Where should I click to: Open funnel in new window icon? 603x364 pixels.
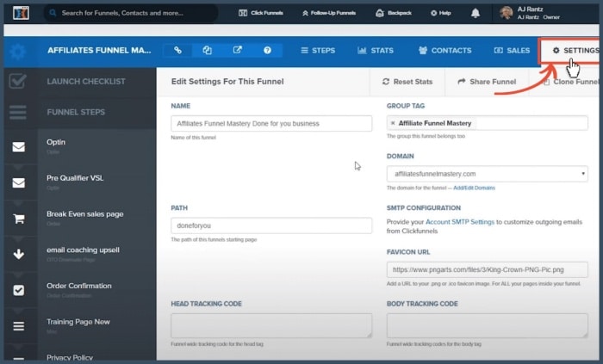click(x=237, y=50)
